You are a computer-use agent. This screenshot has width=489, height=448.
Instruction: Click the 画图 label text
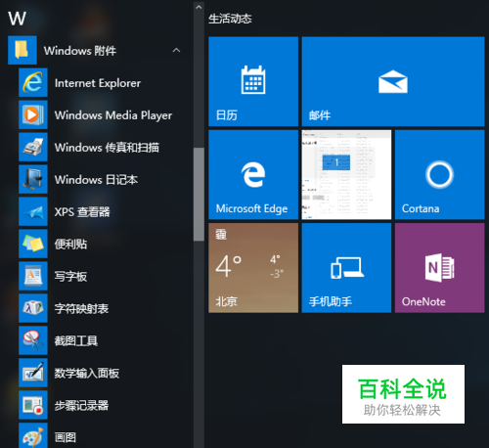click(x=66, y=437)
